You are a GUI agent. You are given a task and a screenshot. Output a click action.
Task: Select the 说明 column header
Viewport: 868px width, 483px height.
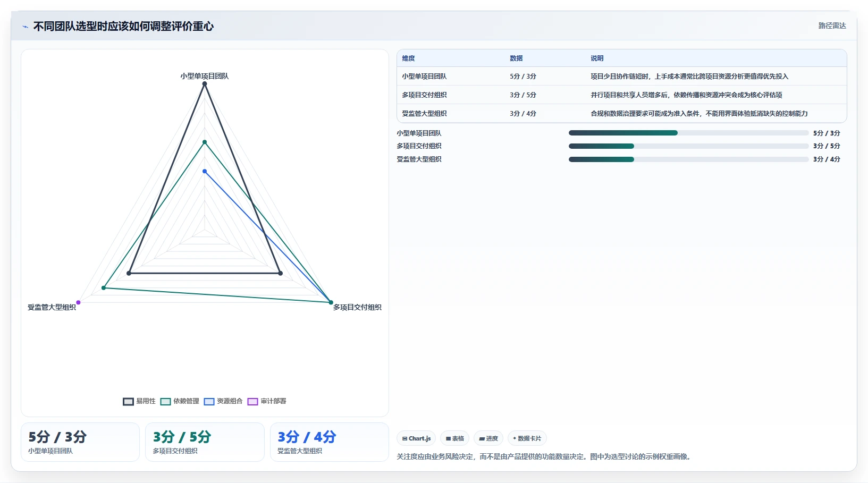(597, 58)
